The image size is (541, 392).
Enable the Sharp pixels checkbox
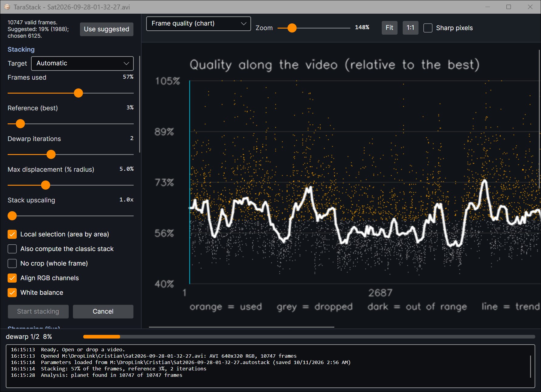pos(428,28)
